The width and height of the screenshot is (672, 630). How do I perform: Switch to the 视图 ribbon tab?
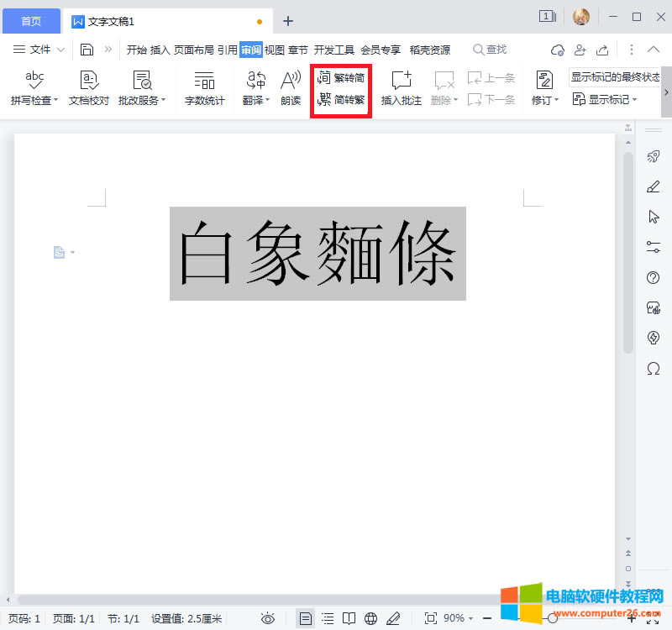click(273, 50)
